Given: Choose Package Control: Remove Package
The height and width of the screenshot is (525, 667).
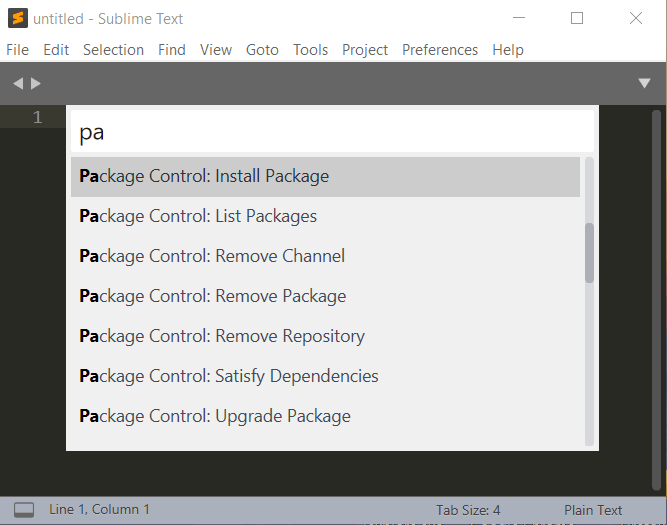Looking at the screenshot, I should [325, 297].
